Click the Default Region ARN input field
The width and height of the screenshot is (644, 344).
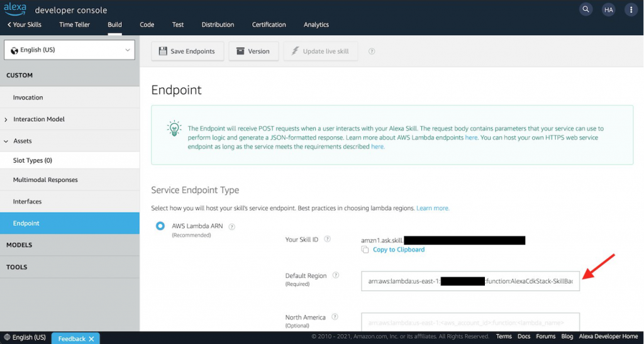(470, 281)
